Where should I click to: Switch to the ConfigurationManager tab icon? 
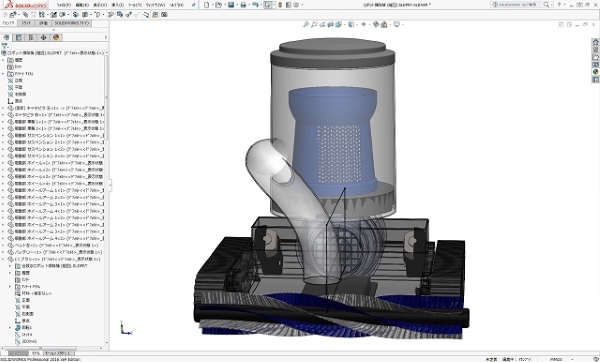[x=31, y=37]
